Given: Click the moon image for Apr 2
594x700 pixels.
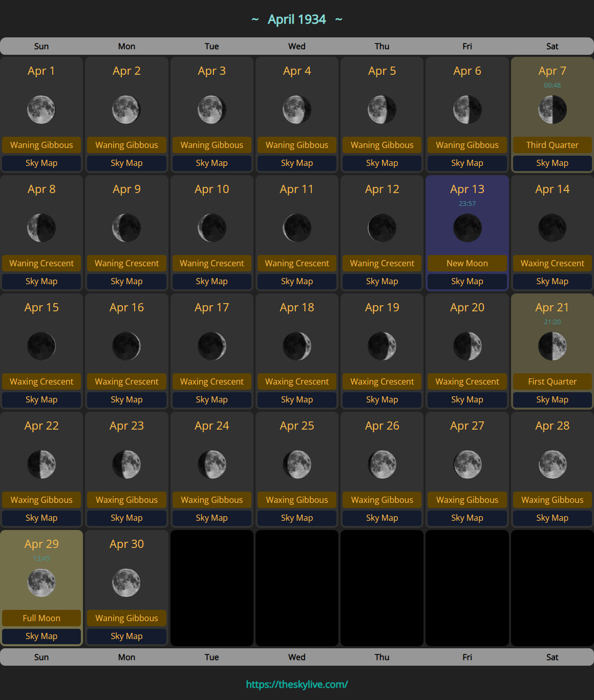Looking at the screenshot, I should click(x=126, y=110).
